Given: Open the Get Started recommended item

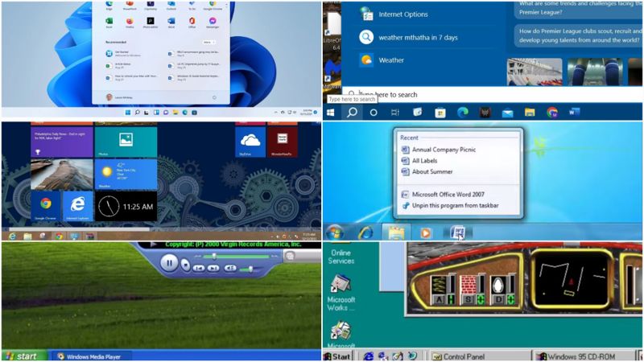Looking at the screenshot, I should point(123,54).
